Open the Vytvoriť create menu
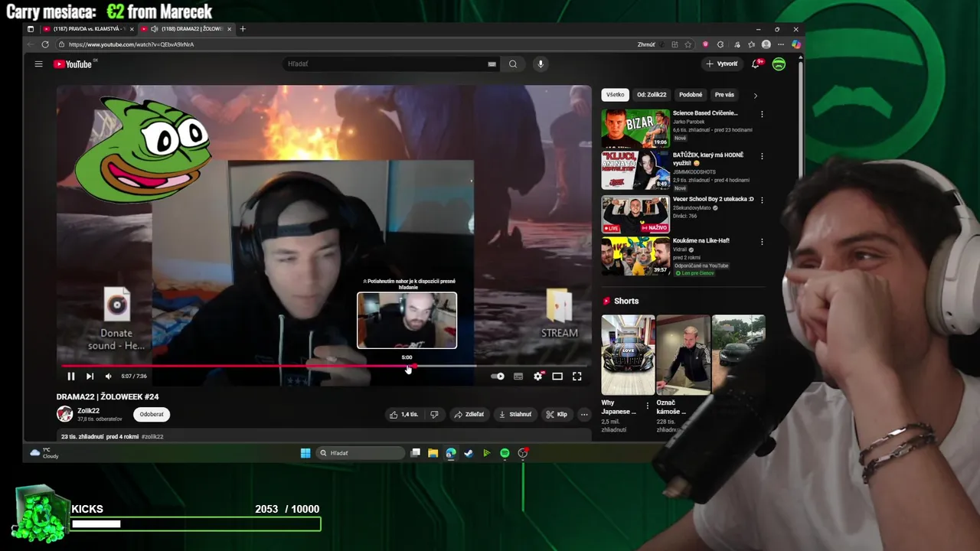Image resolution: width=980 pixels, height=551 pixels. [722, 64]
